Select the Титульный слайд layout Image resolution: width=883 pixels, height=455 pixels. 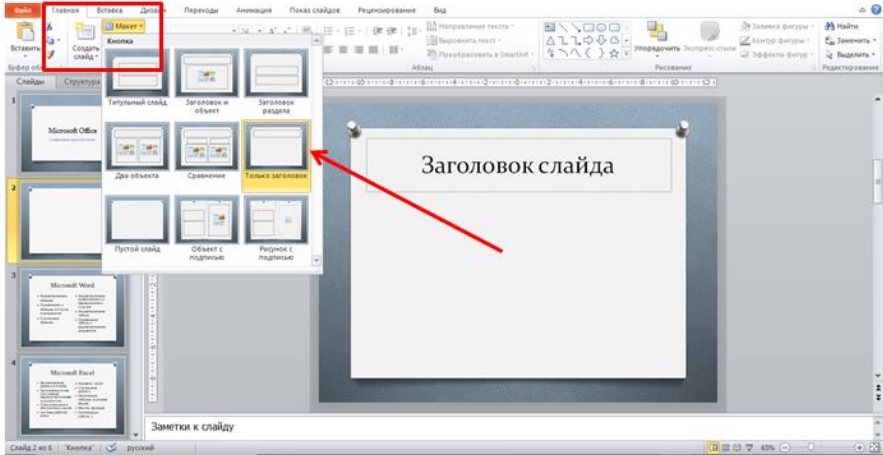pos(137,79)
